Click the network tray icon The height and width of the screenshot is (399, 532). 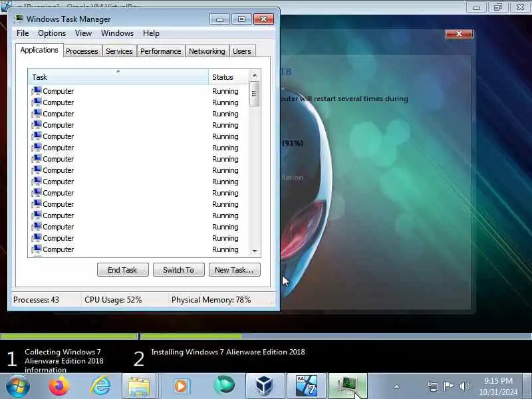433,386
